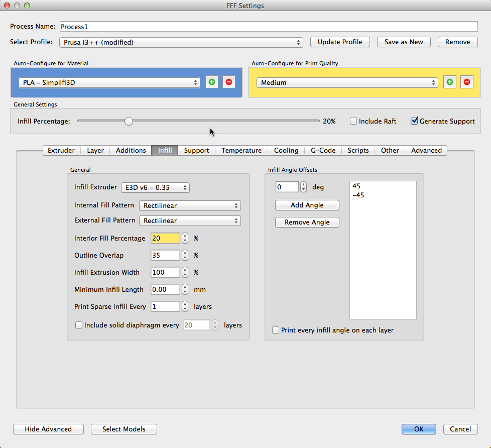The height and width of the screenshot is (448, 491).
Task: Switch to the Temperature tab
Action: (241, 150)
